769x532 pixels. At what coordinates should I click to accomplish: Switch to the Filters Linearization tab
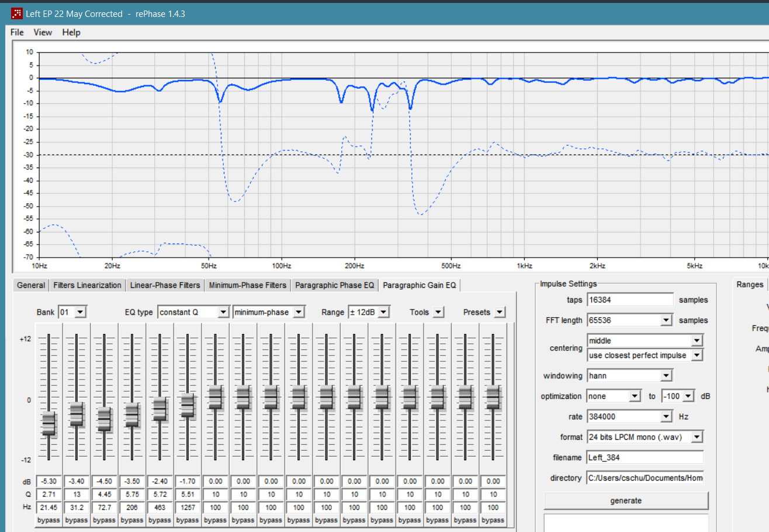coord(87,285)
